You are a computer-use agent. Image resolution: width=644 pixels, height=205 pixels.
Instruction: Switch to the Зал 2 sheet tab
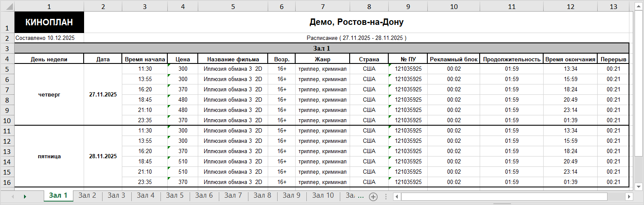(87, 196)
